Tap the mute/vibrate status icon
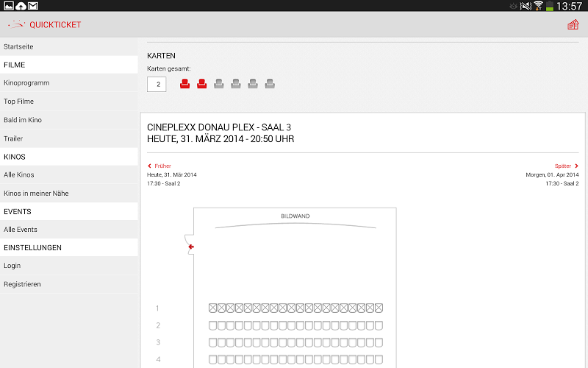 (x=526, y=6)
